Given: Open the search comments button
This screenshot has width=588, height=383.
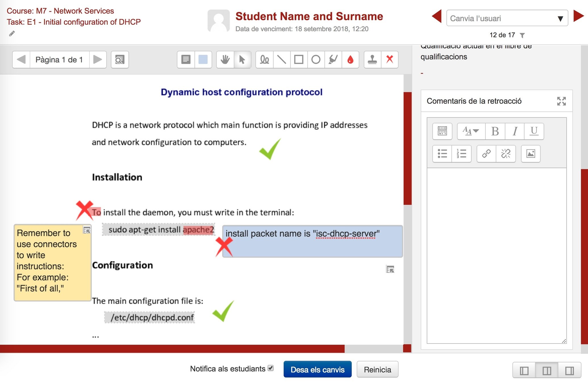Looking at the screenshot, I should click(x=120, y=60).
